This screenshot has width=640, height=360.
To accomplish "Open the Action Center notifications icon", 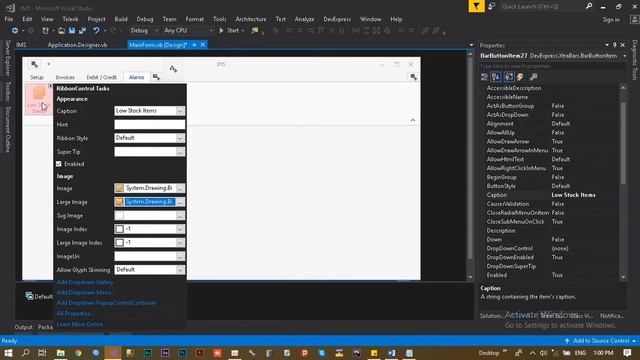I will coord(627,353).
